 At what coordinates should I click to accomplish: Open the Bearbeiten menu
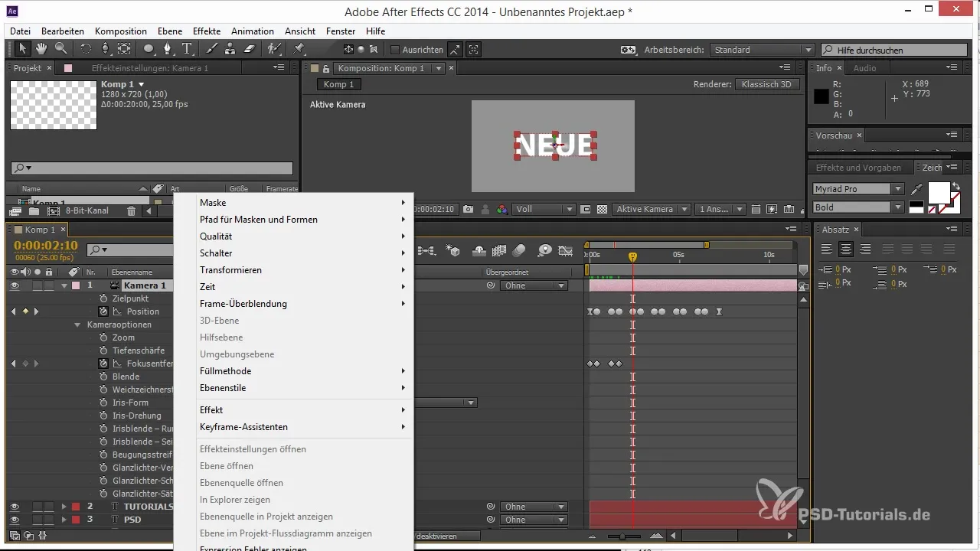[x=63, y=31]
